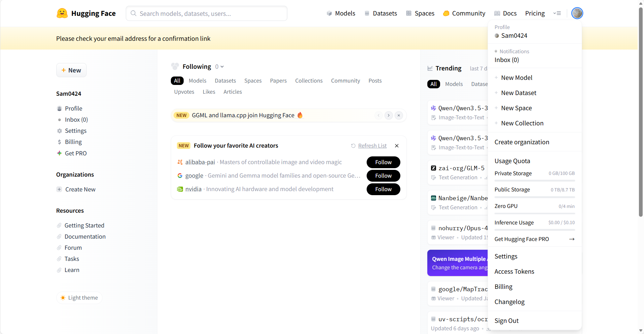644x334 pixels.
Task: Click the Inference Usage progress bar
Action: (x=535, y=230)
